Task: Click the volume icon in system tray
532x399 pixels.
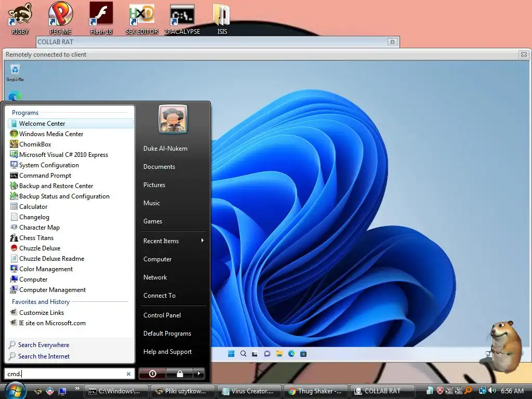Action: click(492, 391)
